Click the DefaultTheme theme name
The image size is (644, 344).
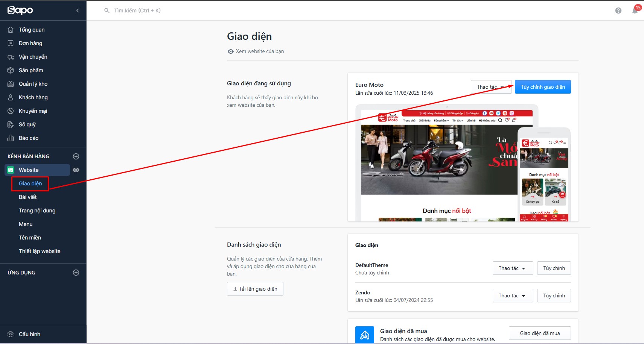371,265
